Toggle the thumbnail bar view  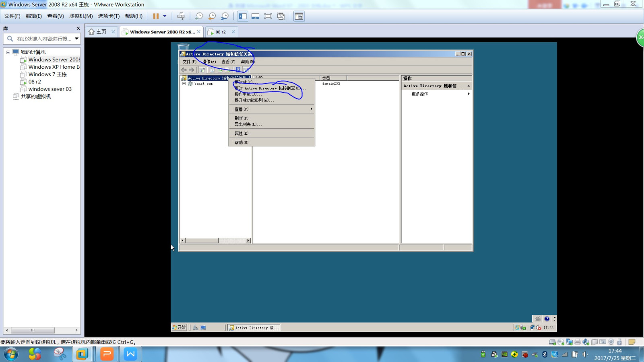tap(255, 16)
